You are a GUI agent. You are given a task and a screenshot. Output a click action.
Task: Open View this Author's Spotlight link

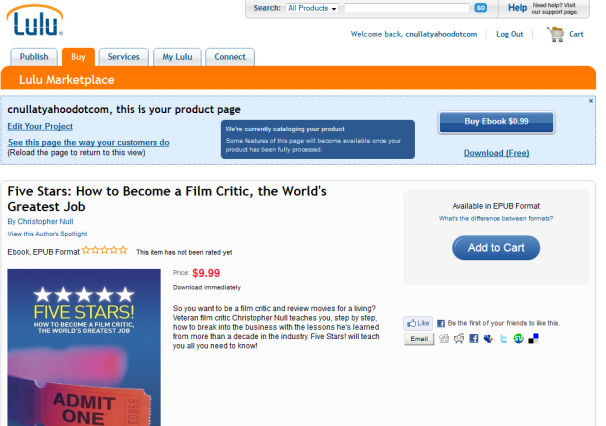[x=47, y=234]
